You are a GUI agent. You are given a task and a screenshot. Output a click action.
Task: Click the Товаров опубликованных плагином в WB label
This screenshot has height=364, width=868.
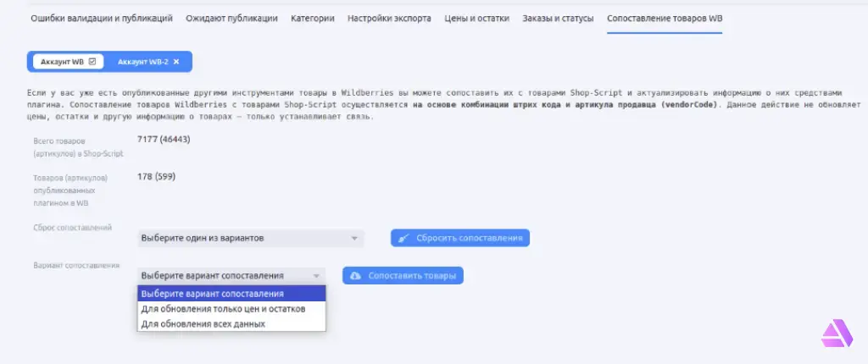point(70,190)
